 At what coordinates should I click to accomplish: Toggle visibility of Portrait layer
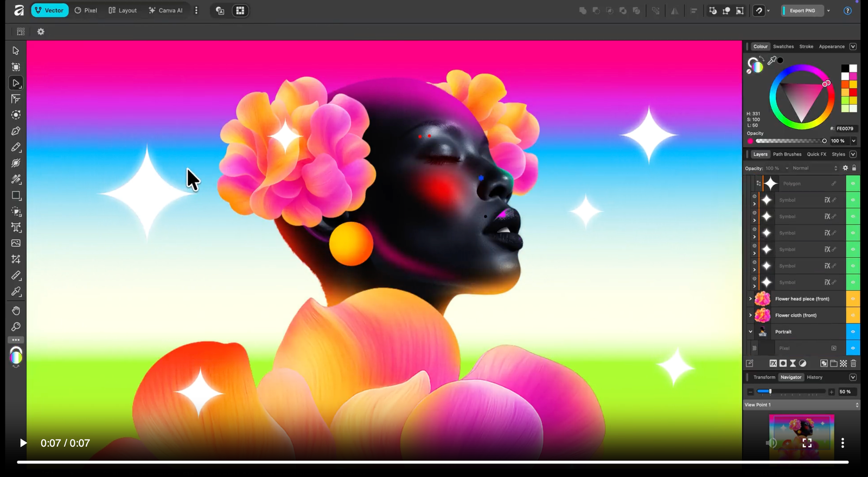point(853,332)
